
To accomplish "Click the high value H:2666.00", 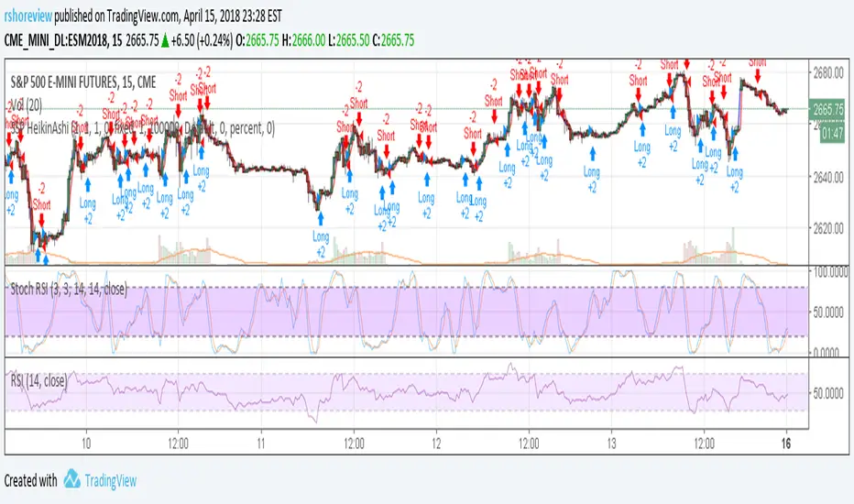I will click(x=303, y=40).
